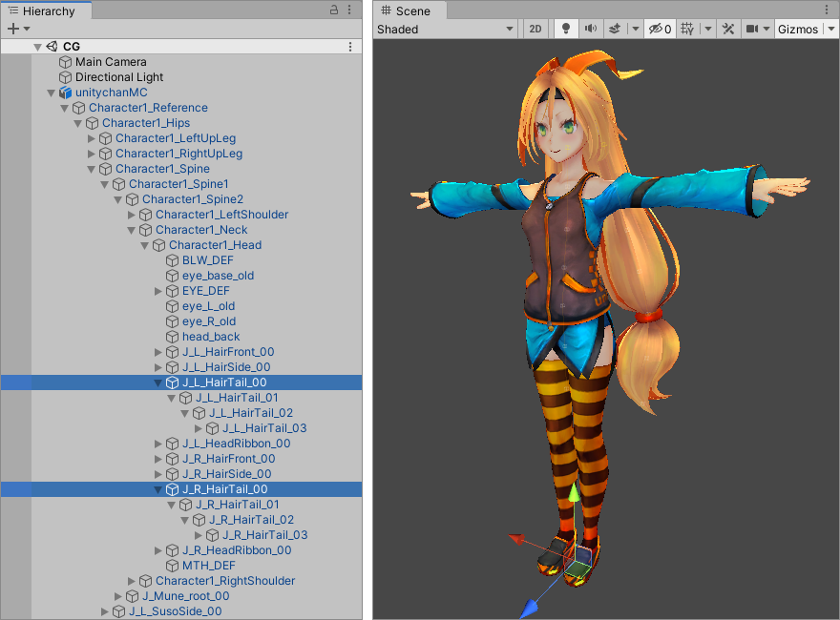This screenshot has height=620, width=840.
Task: Select Main Camera in the hierarchy
Action: (111, 62)
